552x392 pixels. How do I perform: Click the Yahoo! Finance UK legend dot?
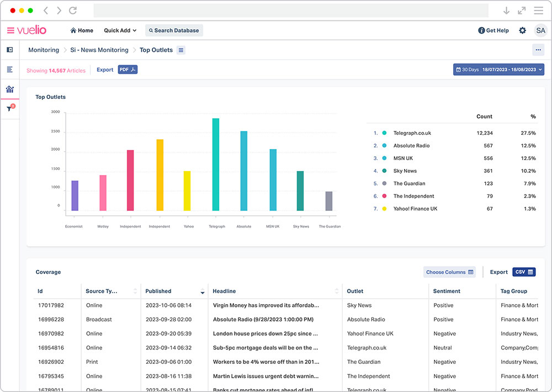384,209
